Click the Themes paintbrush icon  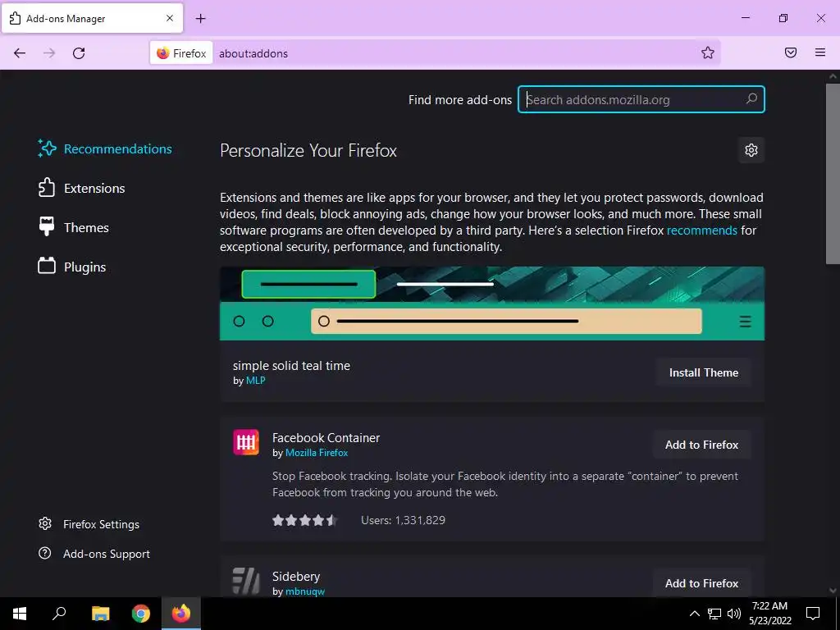[47, 226]
